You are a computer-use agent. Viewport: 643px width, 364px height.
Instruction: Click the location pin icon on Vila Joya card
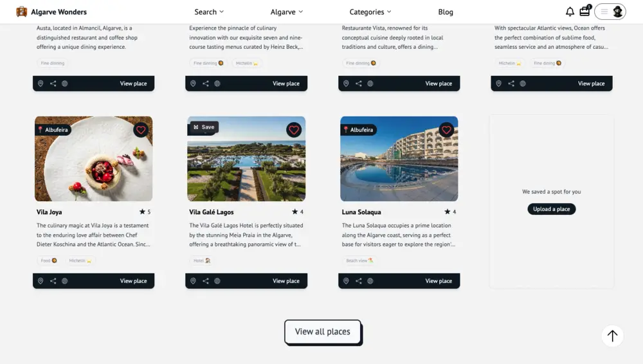click(x=41, y=281)
